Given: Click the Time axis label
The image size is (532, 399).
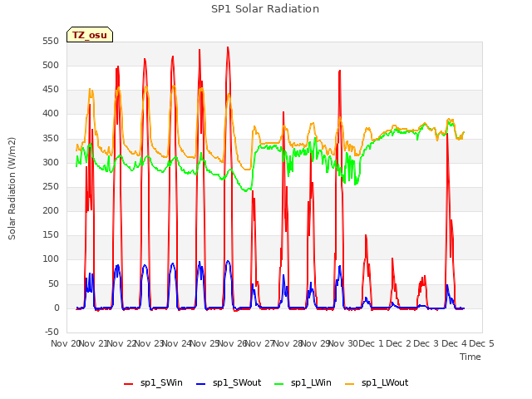Looking at the screenshot, I should pyautogui.click(x=470, y=357).
